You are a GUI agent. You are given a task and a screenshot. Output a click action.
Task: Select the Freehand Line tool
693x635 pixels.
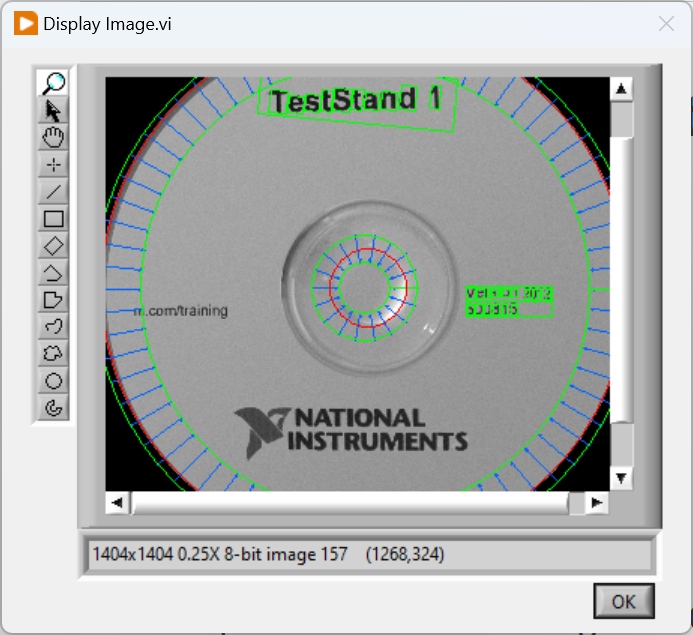pos(53,327)
